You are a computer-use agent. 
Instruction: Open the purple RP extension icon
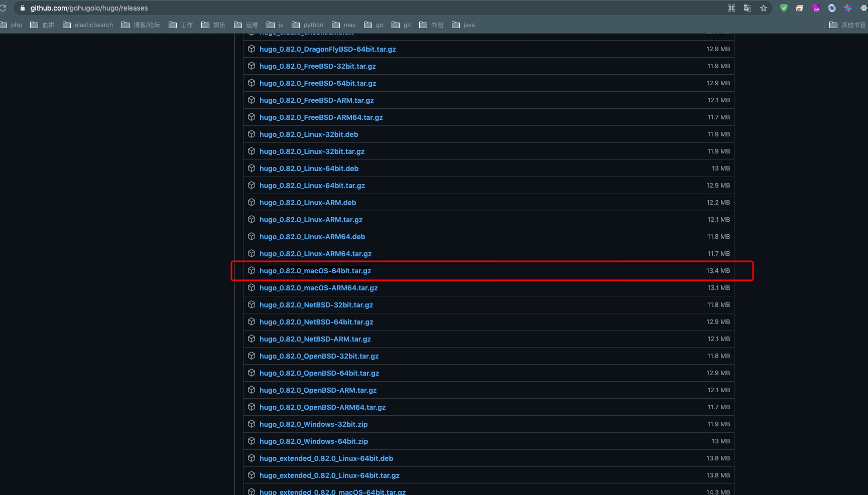pos(816,8)
